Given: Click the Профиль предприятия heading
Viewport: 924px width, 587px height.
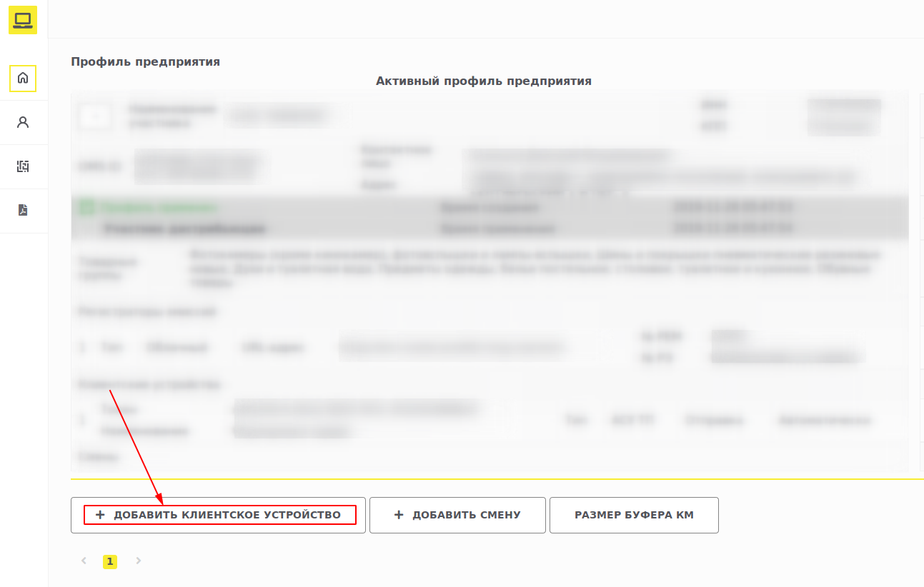Looking at the screenshot, I should (x=145, y=61).
